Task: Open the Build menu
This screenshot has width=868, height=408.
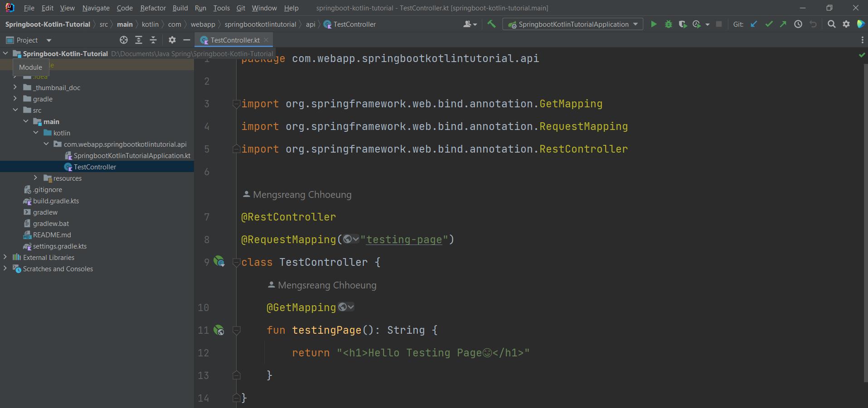Action: click(x=180, y=8)
